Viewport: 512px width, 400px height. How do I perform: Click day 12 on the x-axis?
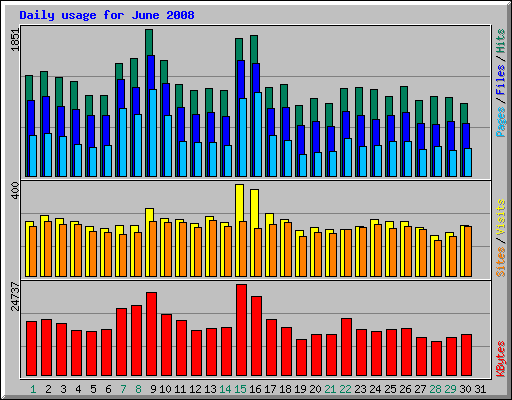click(195, 389)
